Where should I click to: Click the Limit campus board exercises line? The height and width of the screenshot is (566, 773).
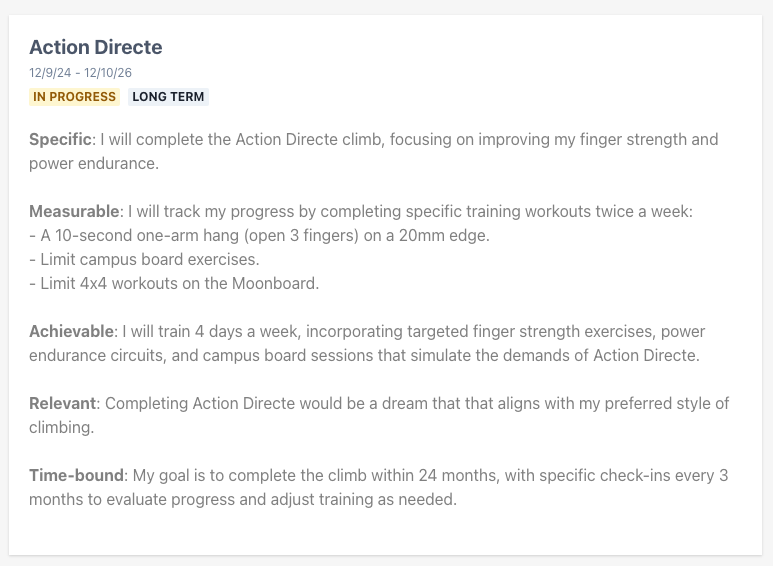[144, 259]
